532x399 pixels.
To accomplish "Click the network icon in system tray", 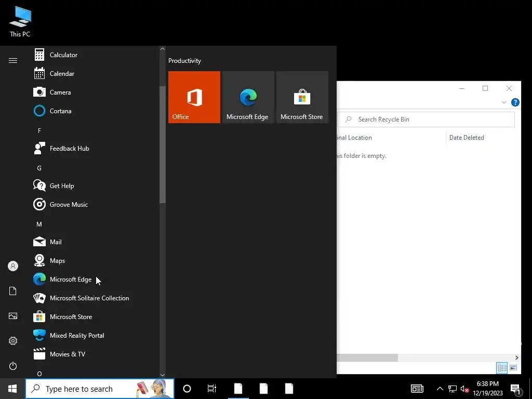I will pos(453,389).
